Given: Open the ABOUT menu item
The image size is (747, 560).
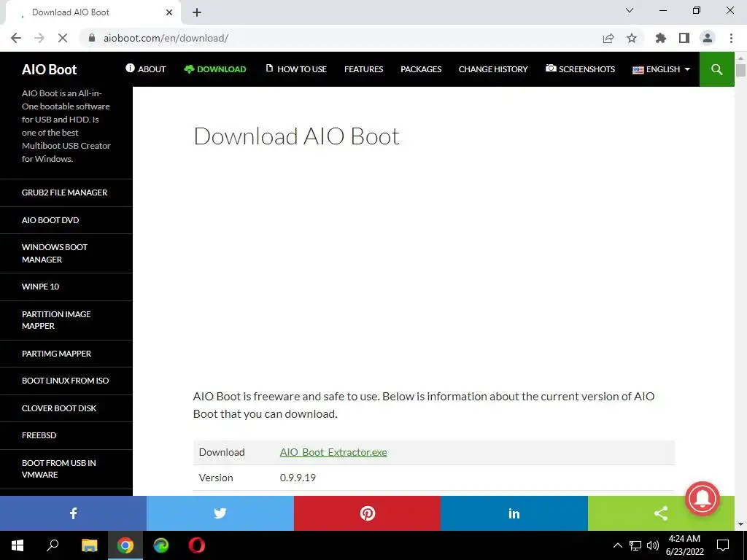Looking at the screenshot, I should pyautogui.click(x=146, y=69).
